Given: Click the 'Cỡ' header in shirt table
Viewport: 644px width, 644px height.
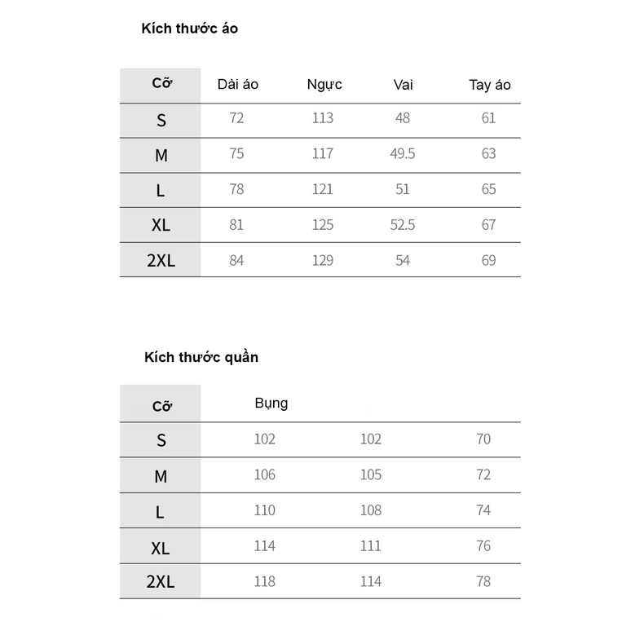Looking at the screenshot, I should 162,83.
